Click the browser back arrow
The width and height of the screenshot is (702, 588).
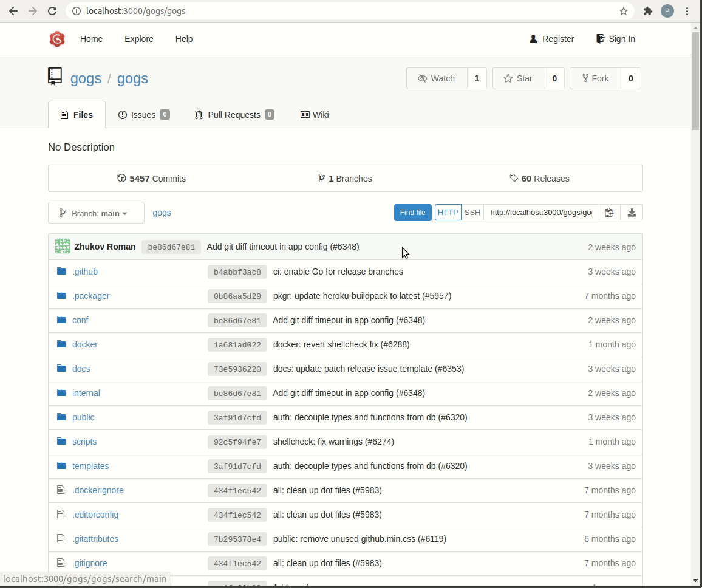(13, 11)
